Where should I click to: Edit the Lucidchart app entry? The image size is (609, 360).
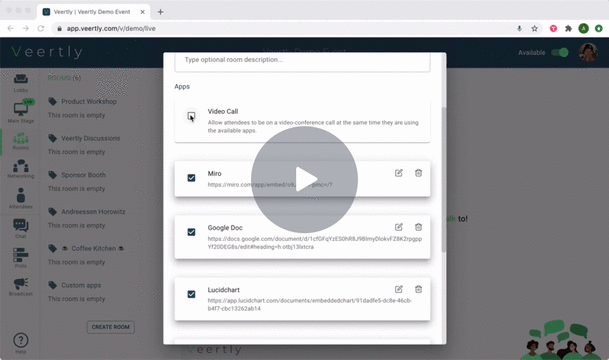tap(398, 289)
